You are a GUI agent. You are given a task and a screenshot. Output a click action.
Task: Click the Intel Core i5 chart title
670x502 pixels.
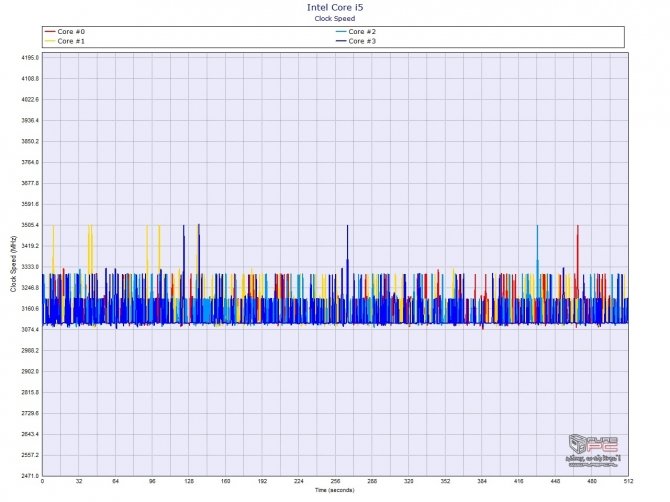tap(335, 8)
